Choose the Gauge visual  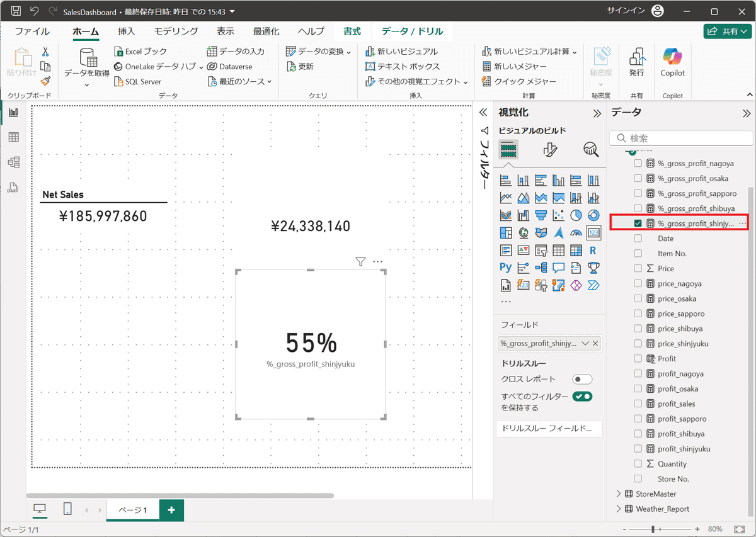click(x=576, y=233)
